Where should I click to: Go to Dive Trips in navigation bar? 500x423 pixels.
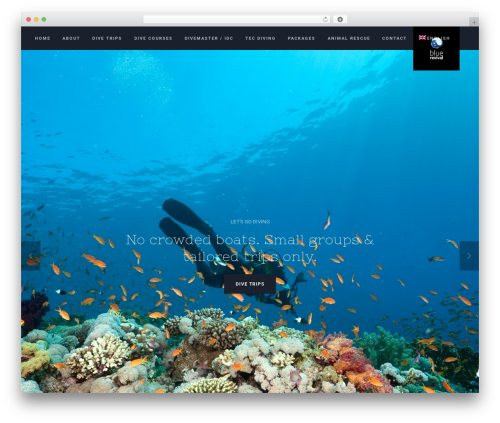[x=107, y=38]
